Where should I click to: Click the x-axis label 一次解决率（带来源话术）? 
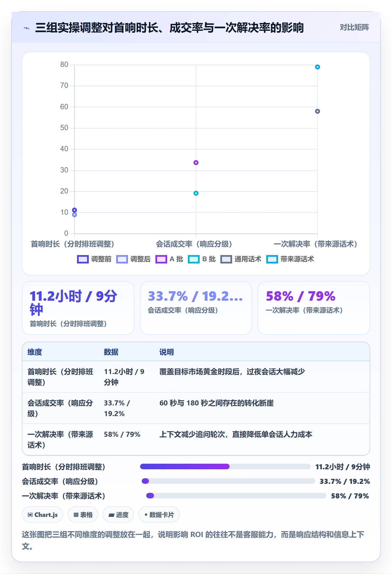pos(316,244)
